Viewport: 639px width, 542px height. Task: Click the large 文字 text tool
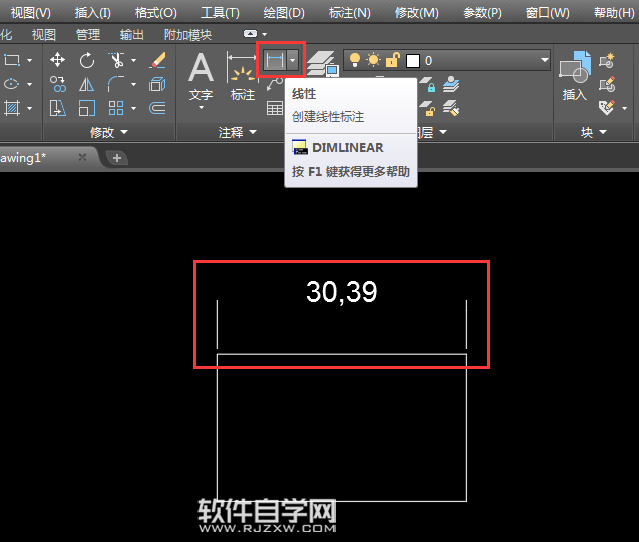(201, 77)
